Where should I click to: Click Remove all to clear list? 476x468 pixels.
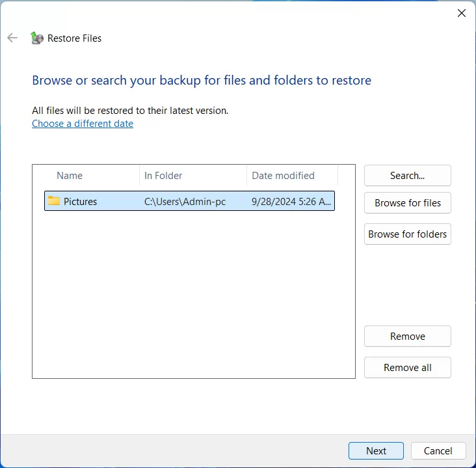[407, 368]
